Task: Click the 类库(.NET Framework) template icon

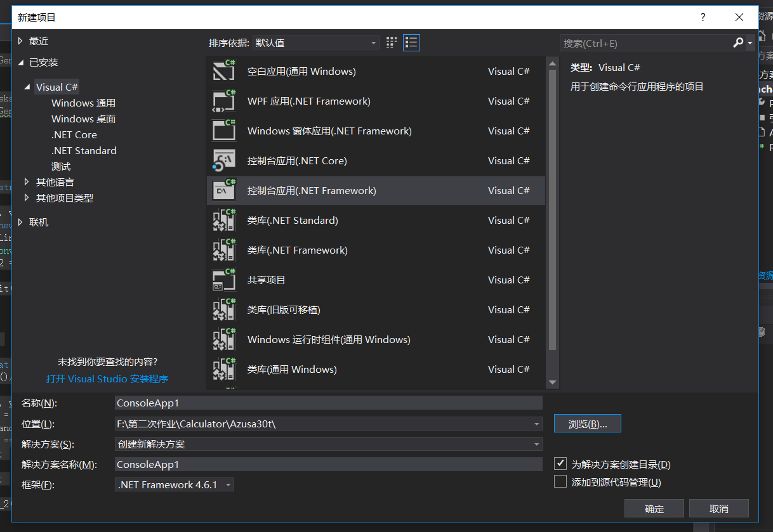Action: click(224, 250)
